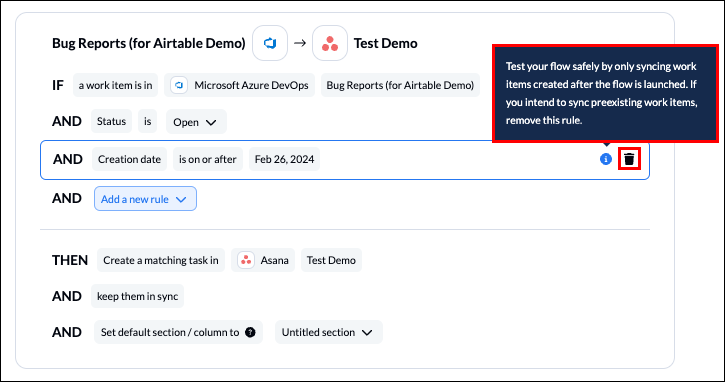Viewport: 725px width, 382px height.
Task: Click the small Asana icon in the THEN row
Action: 246,260
